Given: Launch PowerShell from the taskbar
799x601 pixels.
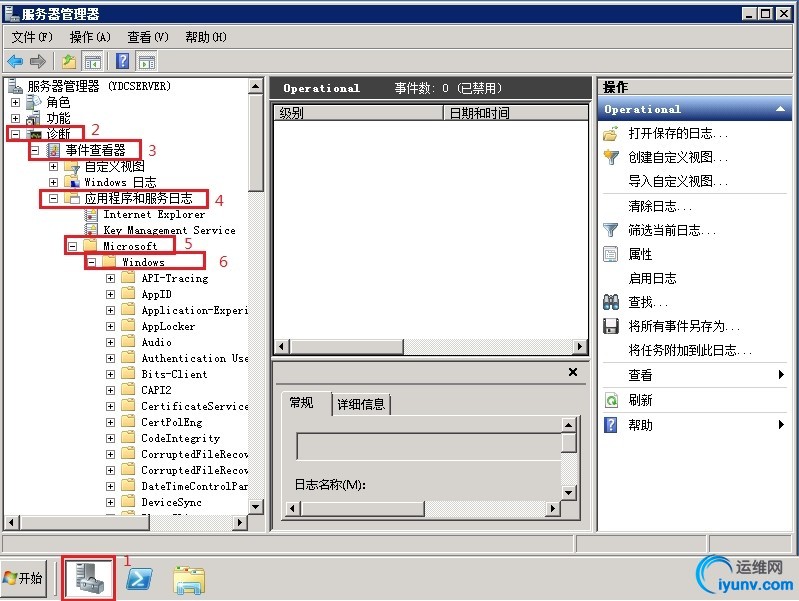Looking at the screenshot, I should click(139, 579).
